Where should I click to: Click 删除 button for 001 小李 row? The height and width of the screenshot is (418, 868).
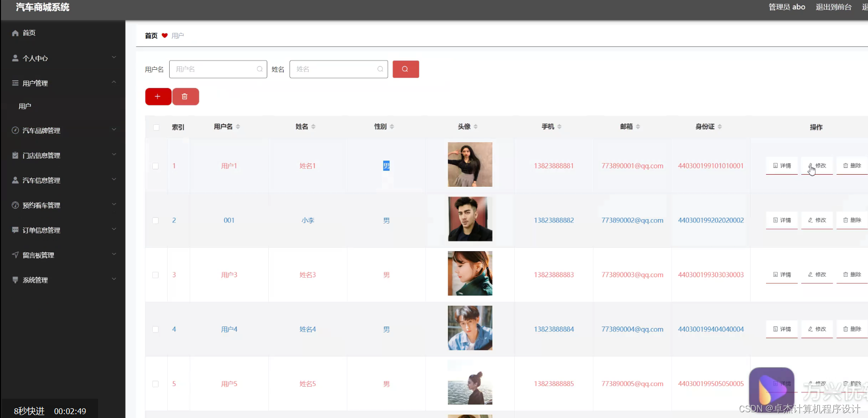coord(852,220)
